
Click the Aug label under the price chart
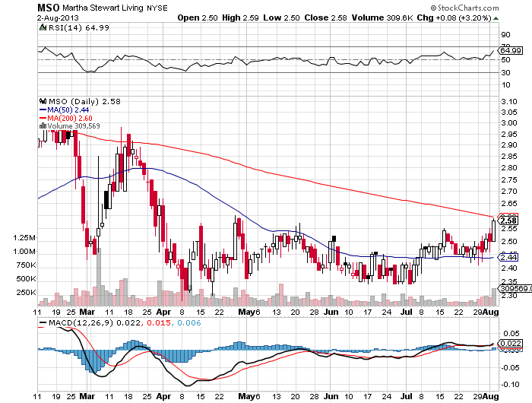pos(491,312)
